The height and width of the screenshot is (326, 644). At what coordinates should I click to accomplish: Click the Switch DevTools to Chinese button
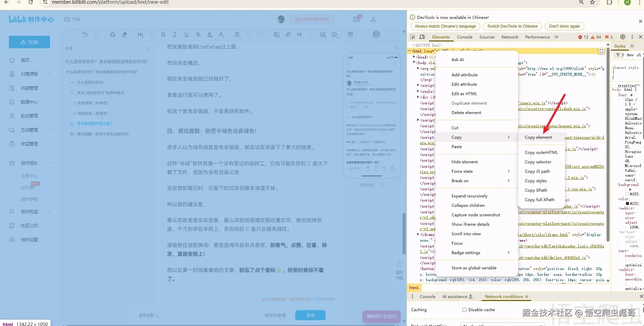(x=512, y=26)
